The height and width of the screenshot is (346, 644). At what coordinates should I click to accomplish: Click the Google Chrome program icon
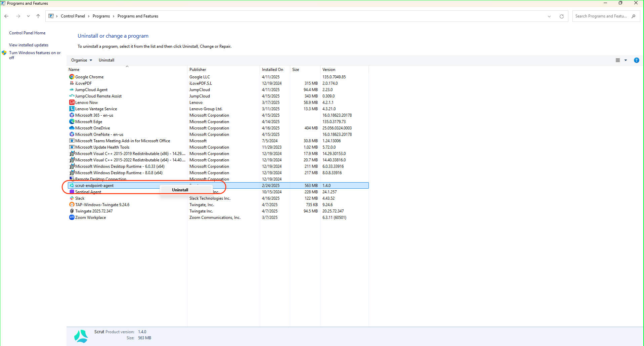72,77
